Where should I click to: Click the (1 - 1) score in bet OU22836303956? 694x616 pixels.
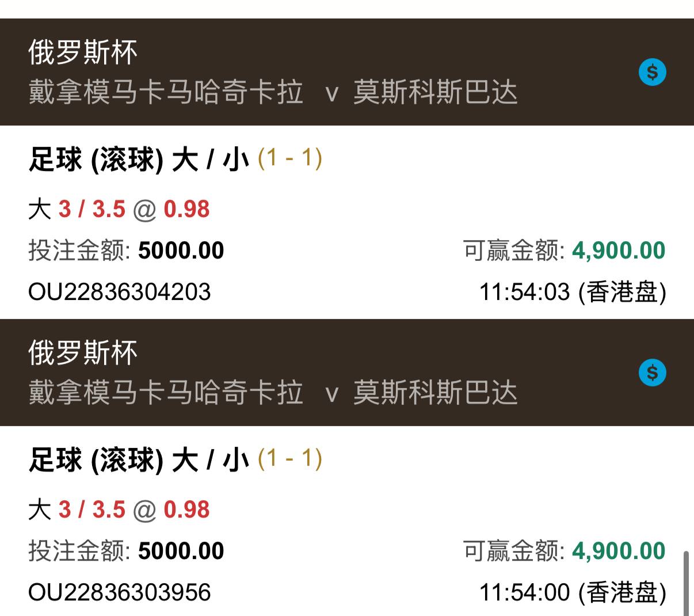point(289,458)
